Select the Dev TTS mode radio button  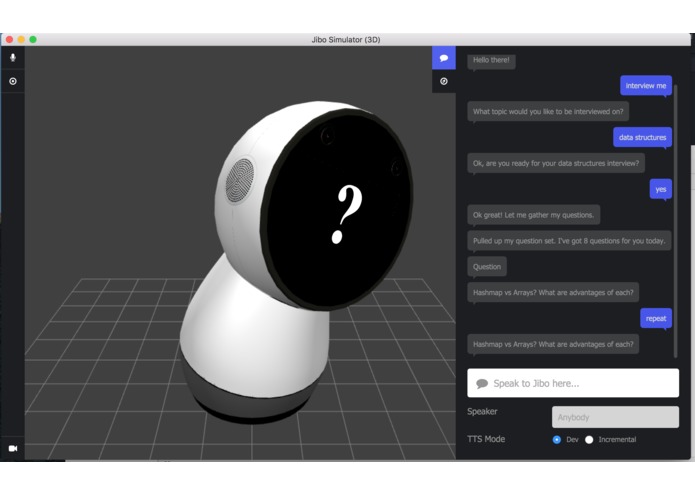[557, 440]
